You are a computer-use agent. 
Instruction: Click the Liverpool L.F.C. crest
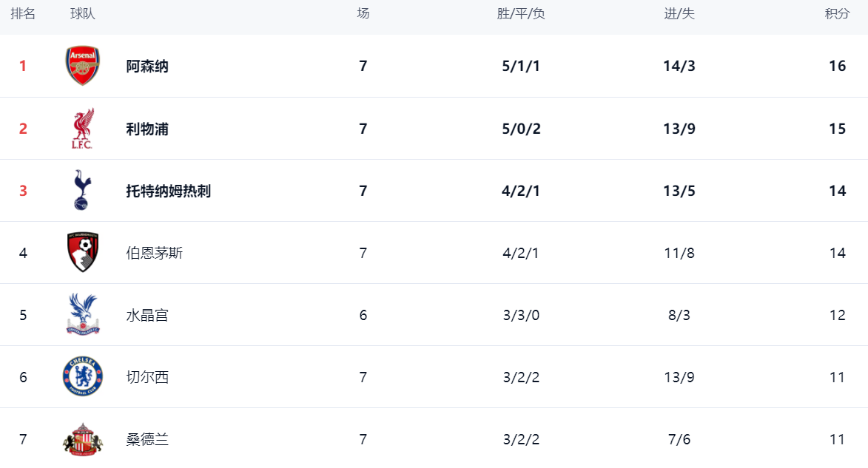pos(82,129)
